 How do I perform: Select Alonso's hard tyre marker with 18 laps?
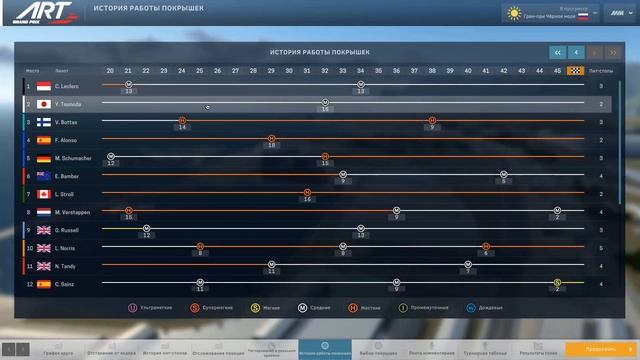(x=271, y=139)
